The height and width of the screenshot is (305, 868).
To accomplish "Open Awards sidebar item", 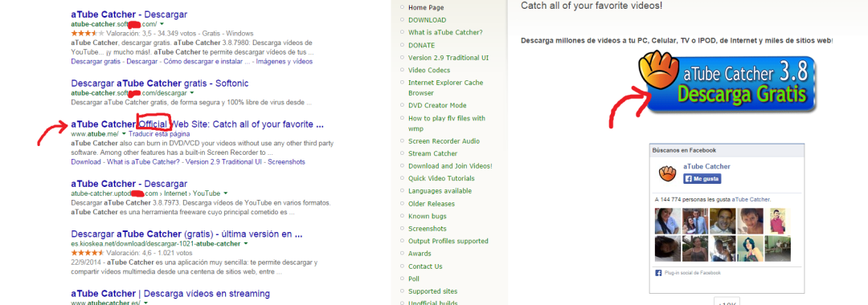I will click(420, 254).
